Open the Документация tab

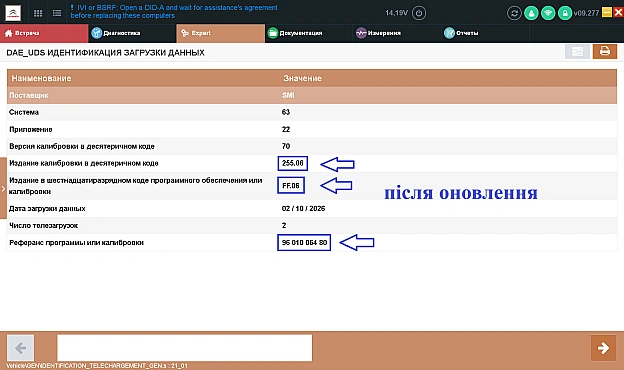309,33
